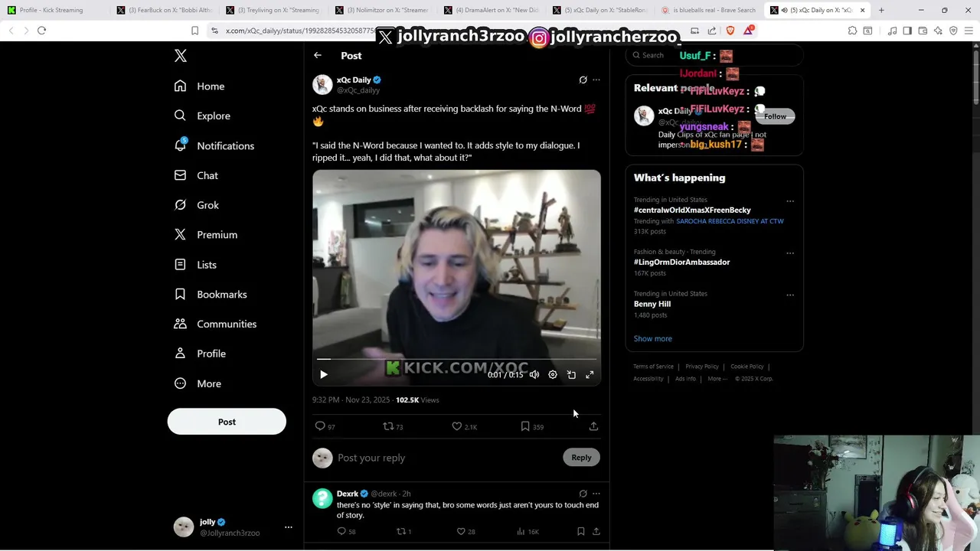Open Lists in sidebar
This screenshot has height=551, width=980.
point(196,265)
